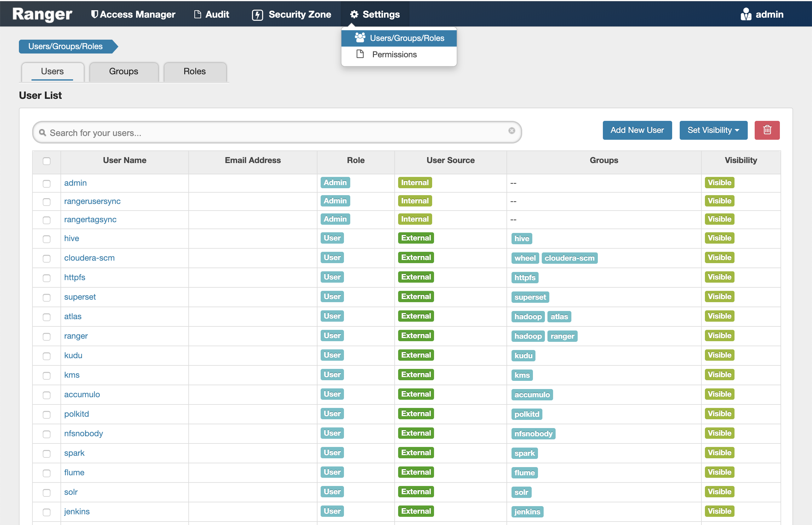This screenshot has height=525, width=812.
Task: Select the hive user checkbox
Action: 47,239
